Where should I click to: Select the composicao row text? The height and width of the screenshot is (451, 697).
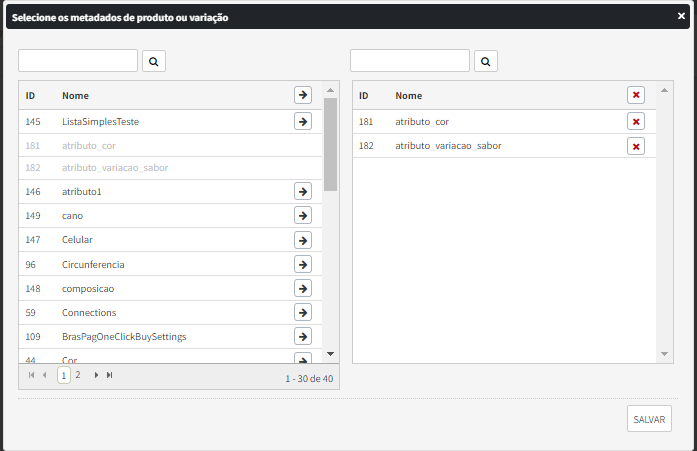click(x=88, y=289)
